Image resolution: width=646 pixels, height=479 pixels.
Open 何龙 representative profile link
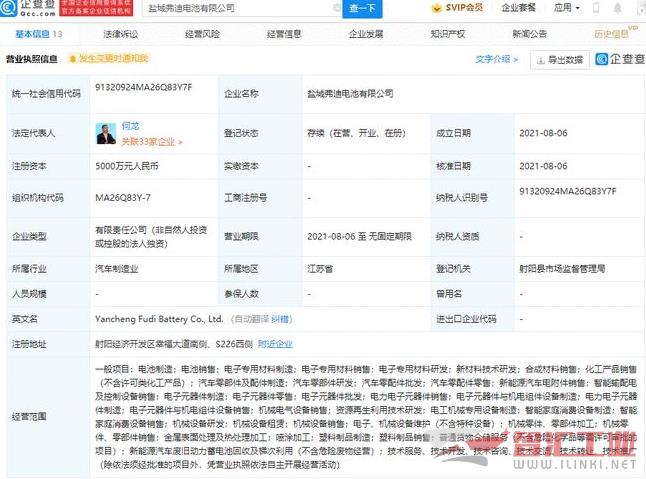coord(130,126)
